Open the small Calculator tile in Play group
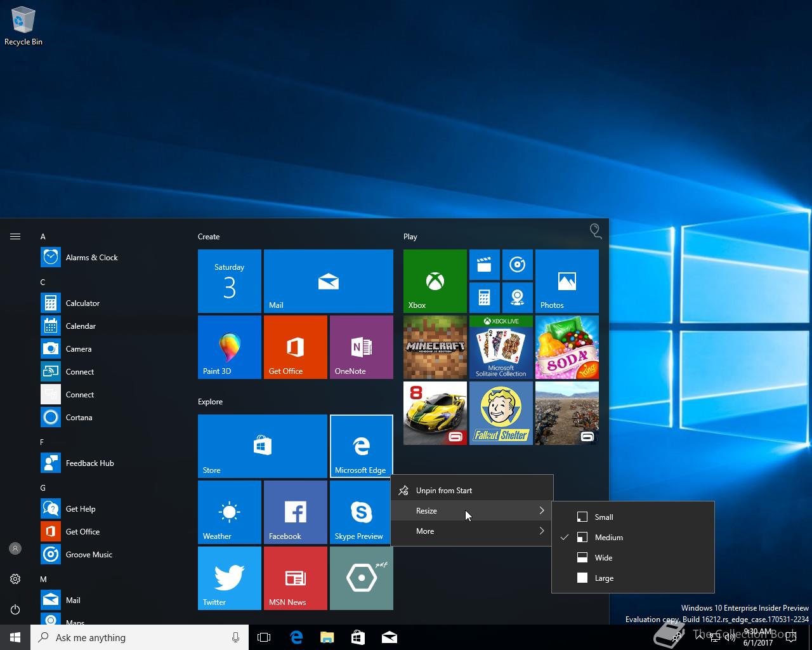This screenshot has width=812, height=650. [x=484, y=298]
